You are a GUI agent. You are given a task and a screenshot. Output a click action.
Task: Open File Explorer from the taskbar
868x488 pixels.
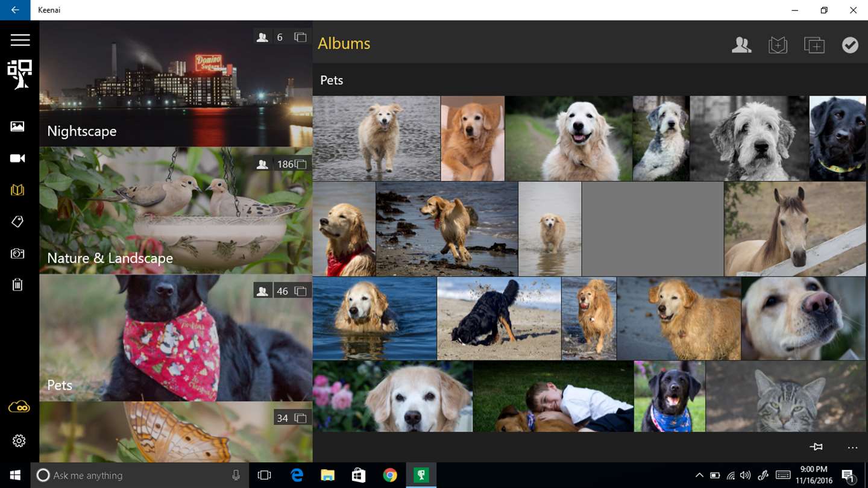pyautogui.click(x=327, y=475)
